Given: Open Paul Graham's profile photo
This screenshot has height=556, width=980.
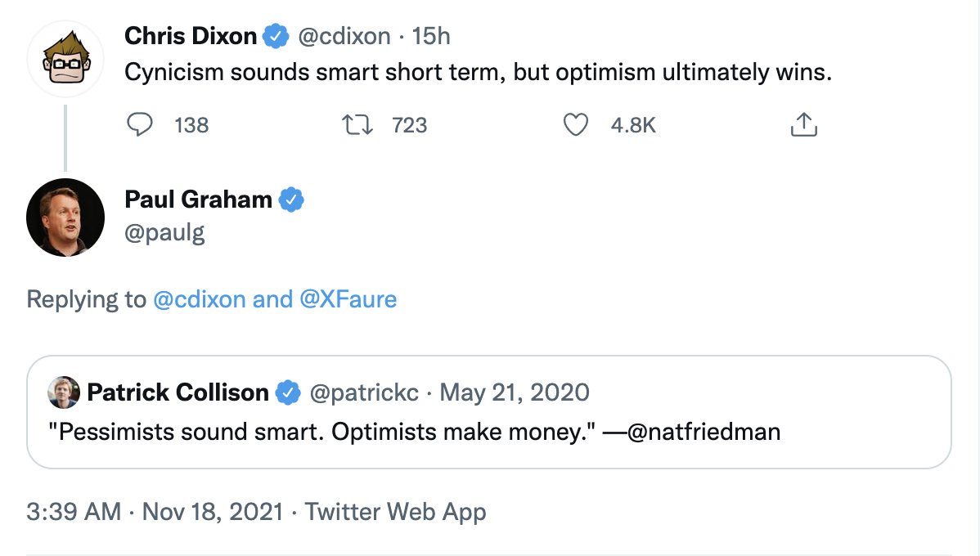Looking at the screenshot, I should click(x=65, y=217).
